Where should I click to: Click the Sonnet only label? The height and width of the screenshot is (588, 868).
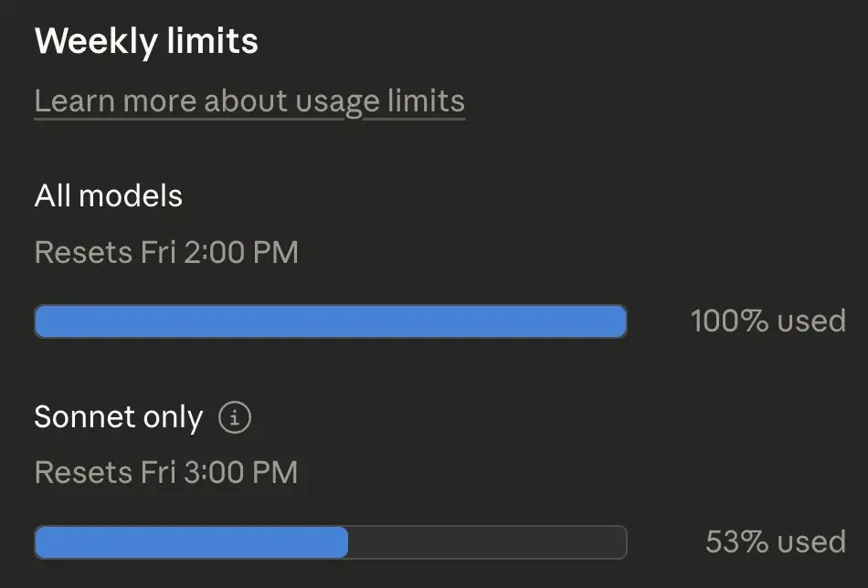(118, 418)
